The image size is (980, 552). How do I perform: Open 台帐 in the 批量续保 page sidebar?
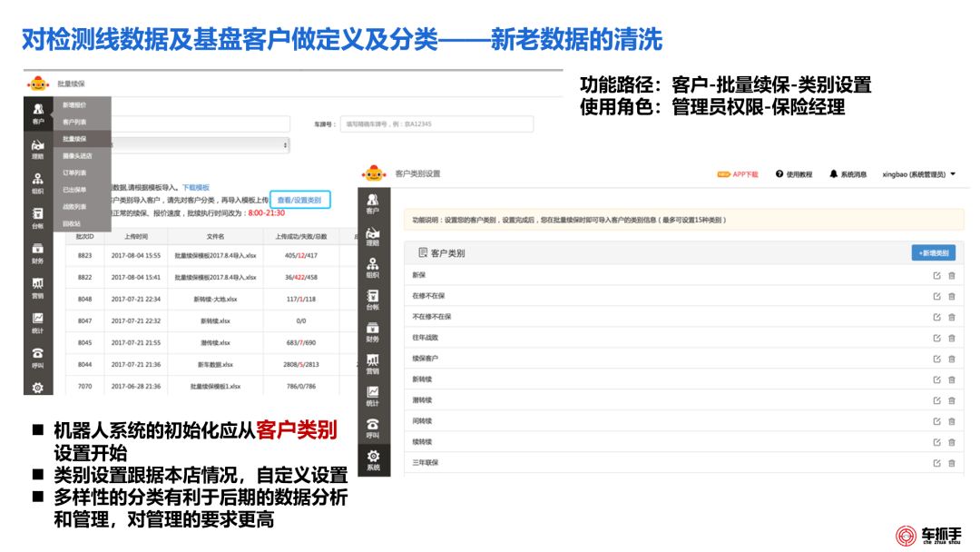(x=38, y=219)
